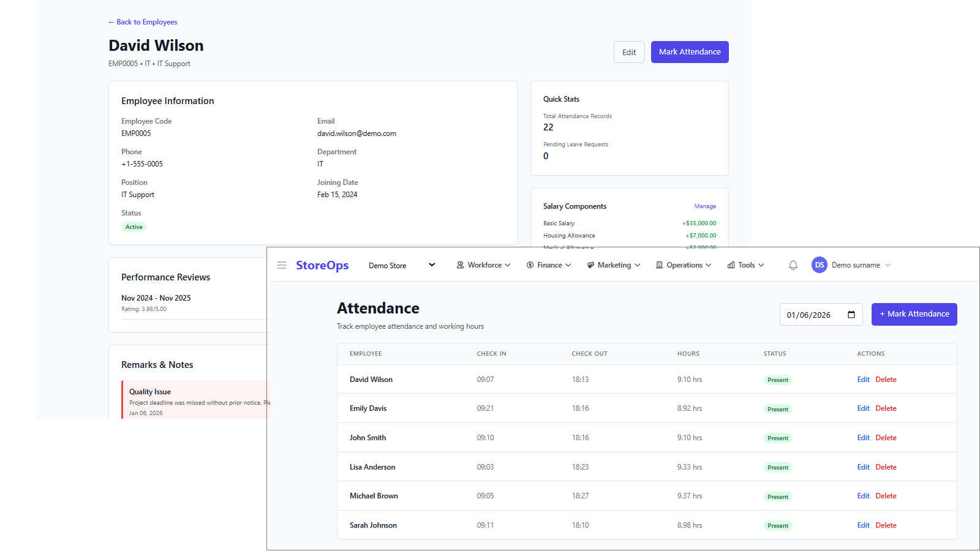Screen dimensions: 980x551
Task: Open the Nov 2024 - Nov 2025 review
Action: (156, 298)
